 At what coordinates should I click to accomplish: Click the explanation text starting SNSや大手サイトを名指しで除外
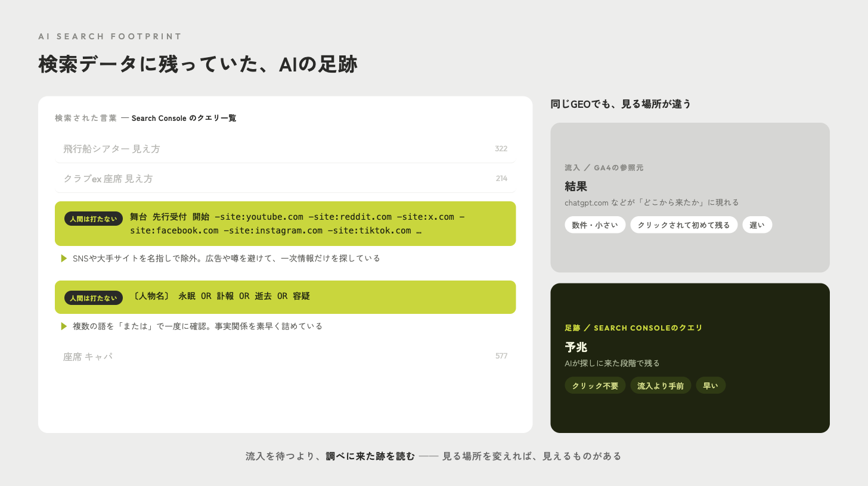(x=226, y=258)
